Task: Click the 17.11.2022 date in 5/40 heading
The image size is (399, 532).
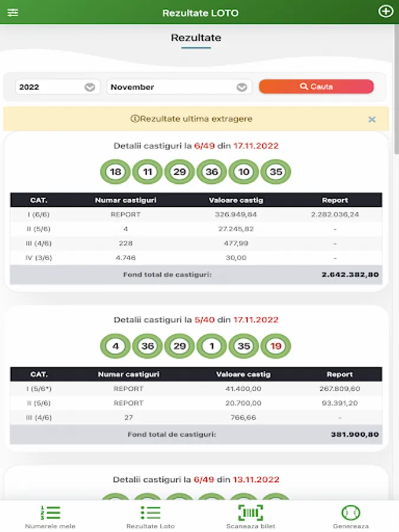Action: tap(255, 320)
